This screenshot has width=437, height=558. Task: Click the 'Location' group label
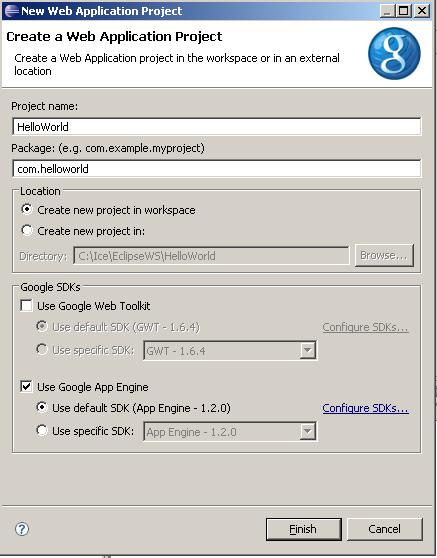[x=40, y=191]
